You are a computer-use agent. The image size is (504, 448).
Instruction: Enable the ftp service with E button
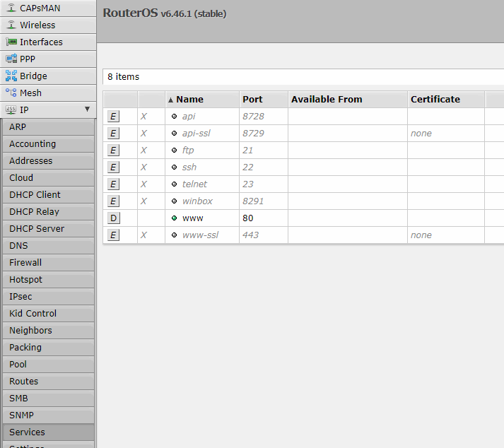(113, 150)
